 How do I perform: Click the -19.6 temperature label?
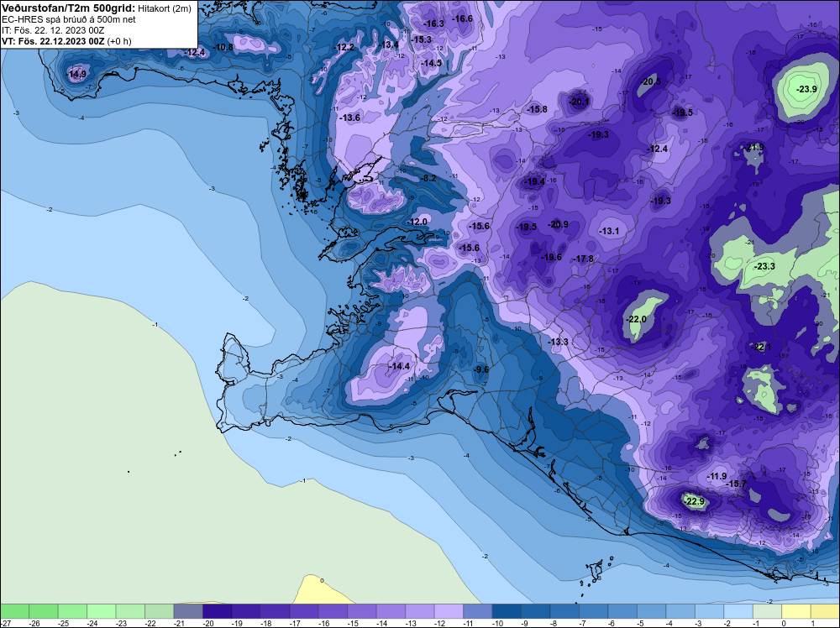(x=551, y=257)
